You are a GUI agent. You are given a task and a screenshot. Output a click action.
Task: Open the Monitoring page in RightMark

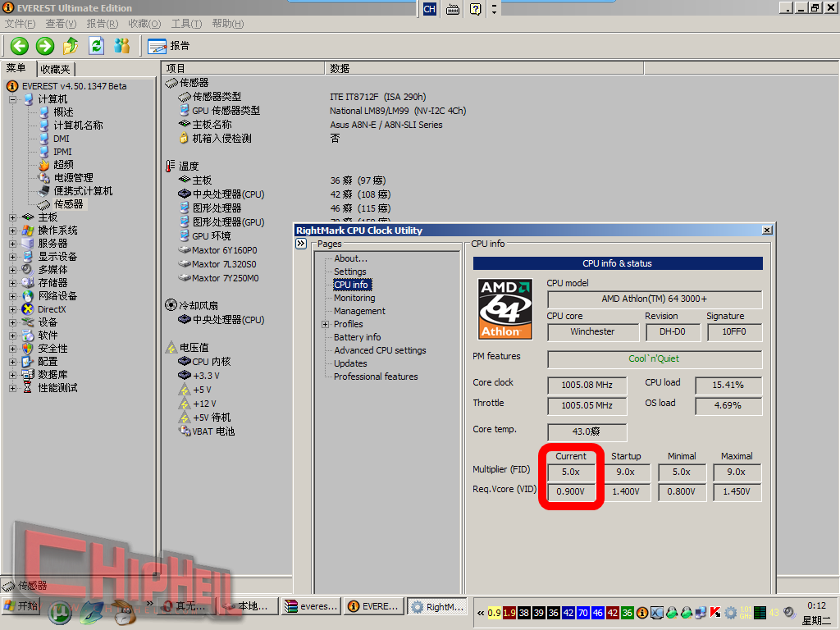pyautogui.click(x=354, y=298)
